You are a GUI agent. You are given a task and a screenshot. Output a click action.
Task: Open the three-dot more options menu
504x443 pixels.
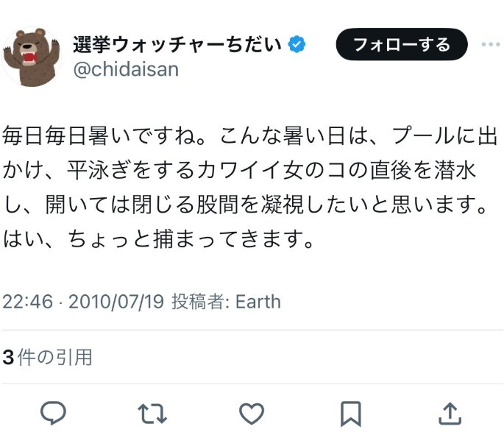[x=491, y=44]
